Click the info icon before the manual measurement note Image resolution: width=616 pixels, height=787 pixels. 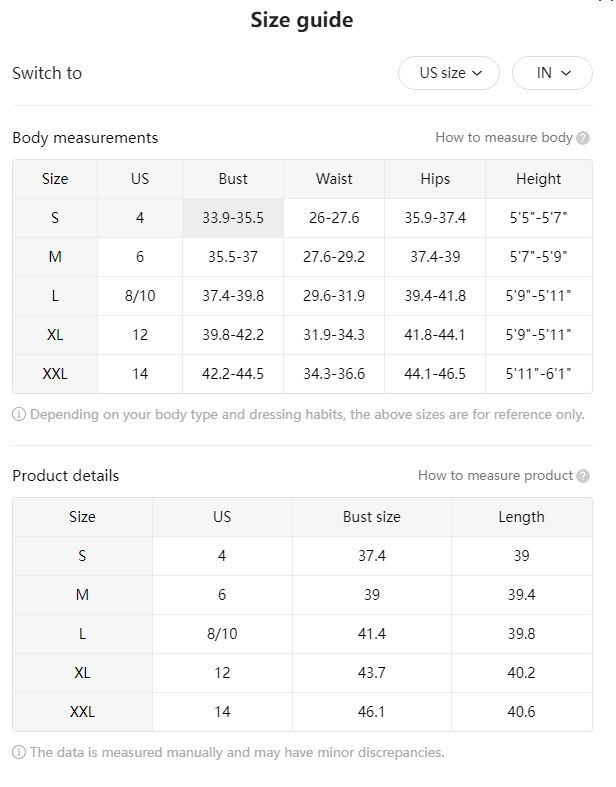19,752
